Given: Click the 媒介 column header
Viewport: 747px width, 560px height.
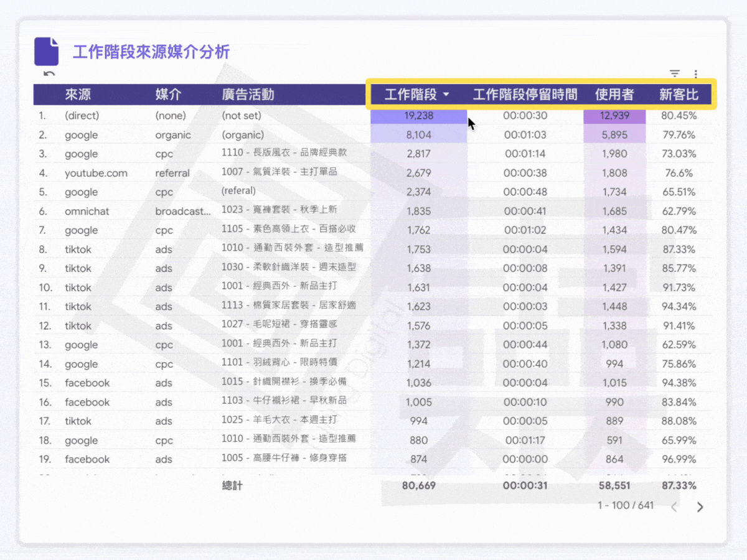Looking at the screenshot, I should 168,95.
